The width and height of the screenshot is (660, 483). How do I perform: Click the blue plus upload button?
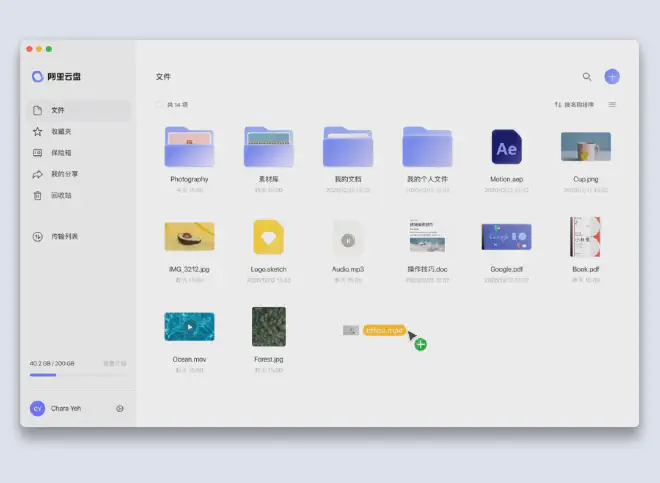click(612, 77)
